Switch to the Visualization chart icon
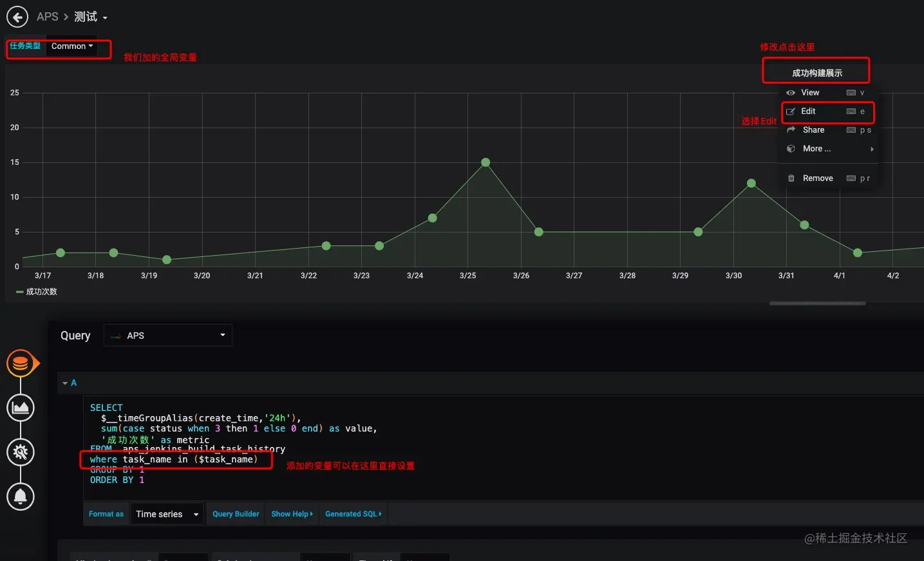The width and height of the screenshot is (924, 561). (21, 408)
